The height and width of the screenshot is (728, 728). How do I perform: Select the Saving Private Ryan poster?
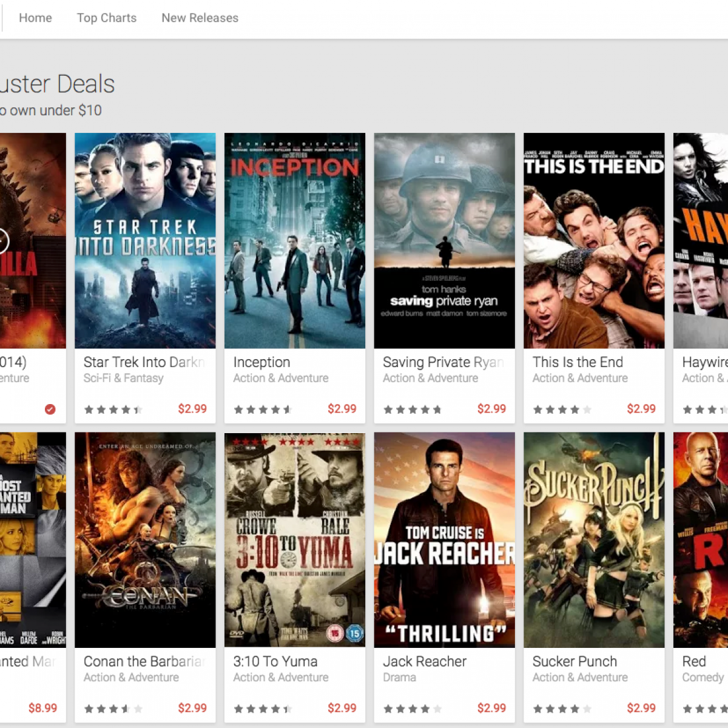444,241
